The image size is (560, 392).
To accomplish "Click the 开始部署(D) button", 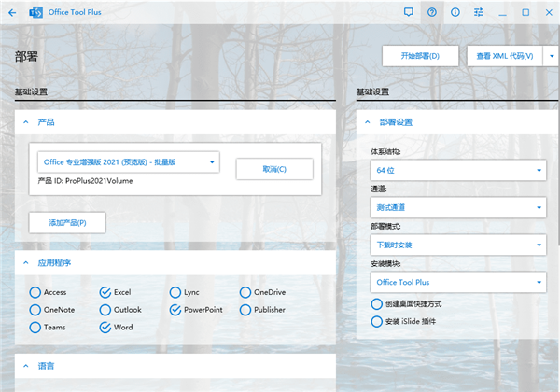I will click(x=422, y=56).
